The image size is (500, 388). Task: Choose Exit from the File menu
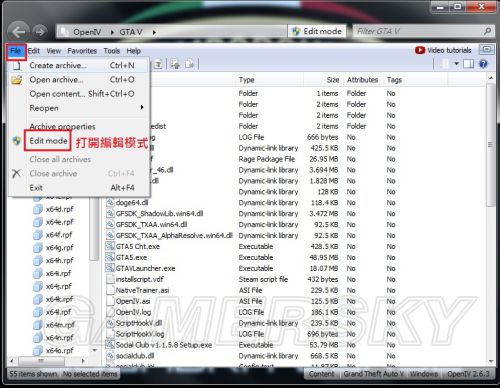click(79, 188)
